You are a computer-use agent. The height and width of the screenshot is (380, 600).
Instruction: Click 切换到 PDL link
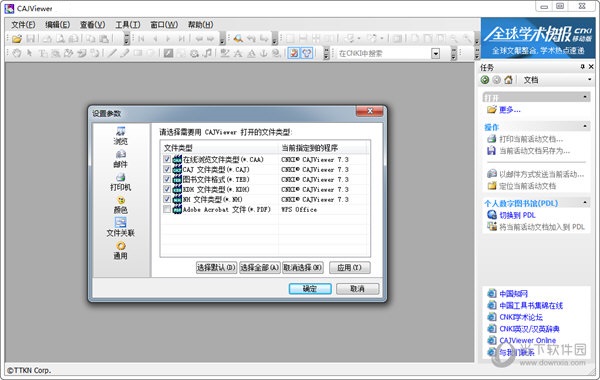517,215
